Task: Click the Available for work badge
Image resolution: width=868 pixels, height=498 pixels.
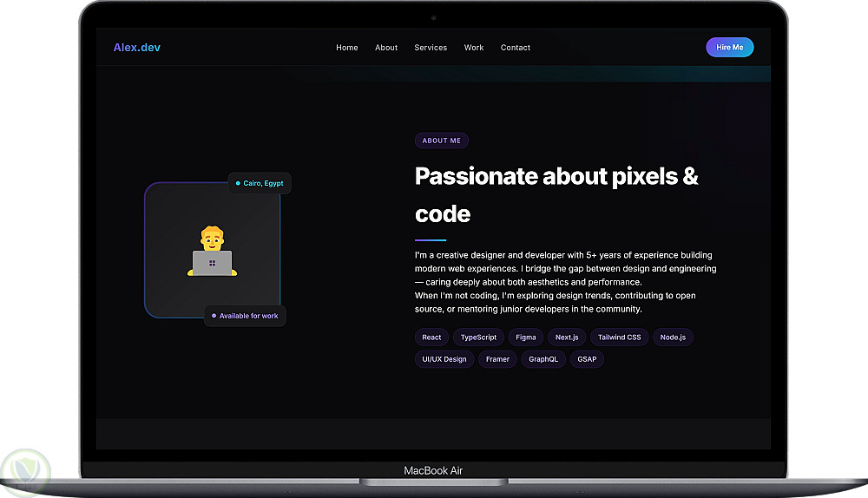Action: pyautogui.click(x=246, y=316)
